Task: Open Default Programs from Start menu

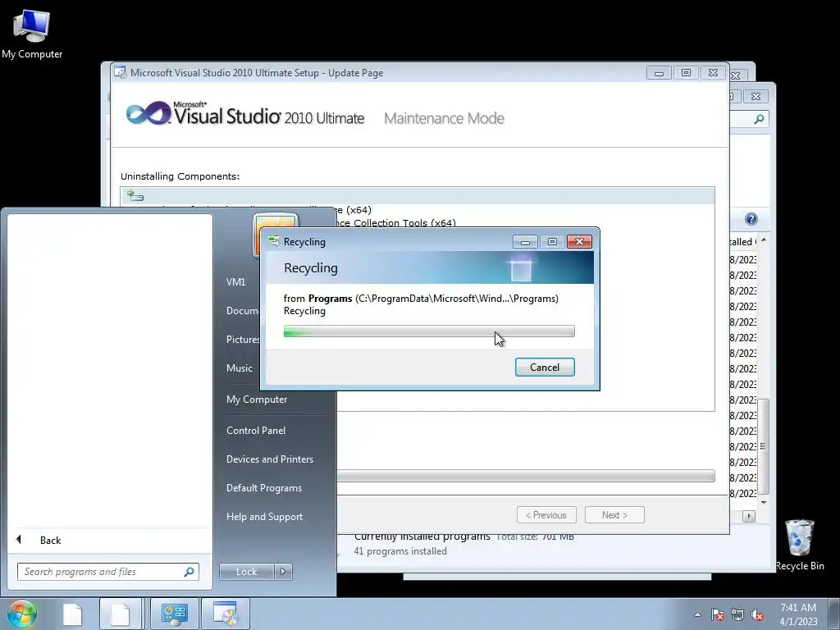Action: click(263, 488)
